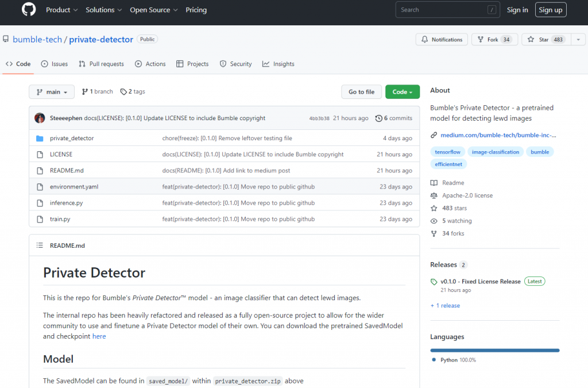
Task: Open the main branch selector dropdown
Action: [x=52, y=92]
